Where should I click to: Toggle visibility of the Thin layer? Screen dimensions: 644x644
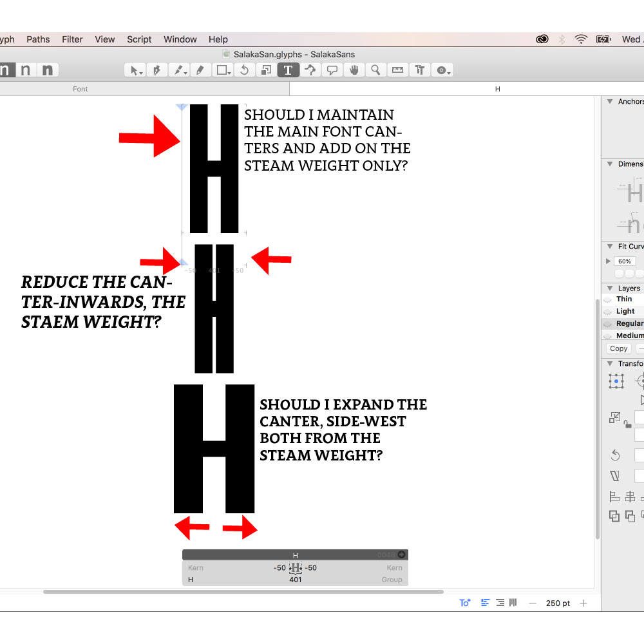607,299
